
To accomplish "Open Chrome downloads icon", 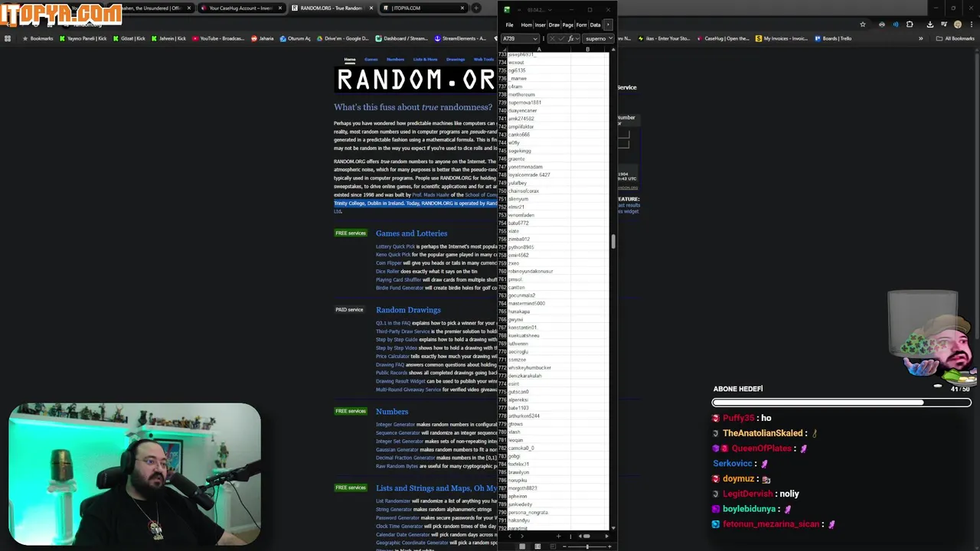I will pyautogui.click(x=929, y=24).
